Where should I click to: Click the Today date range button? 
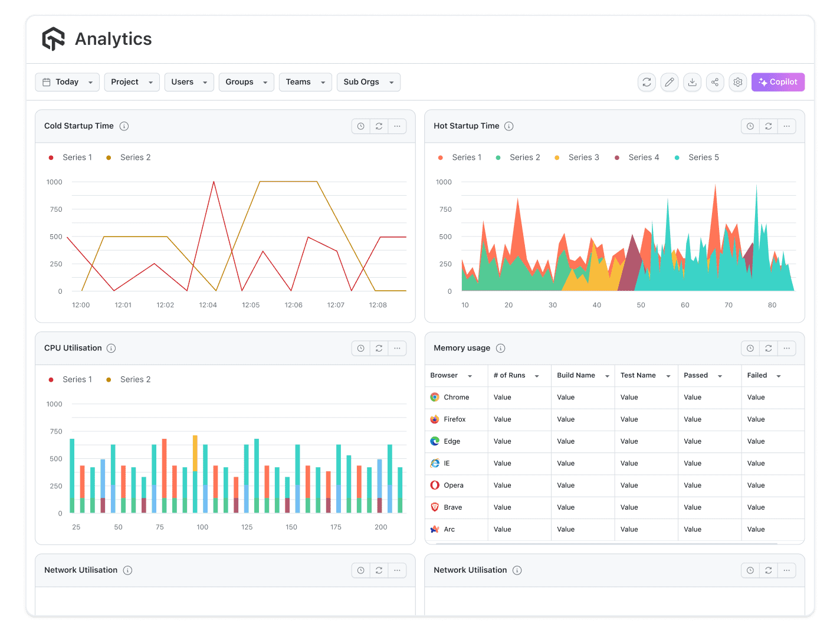(x=67, y=82)
